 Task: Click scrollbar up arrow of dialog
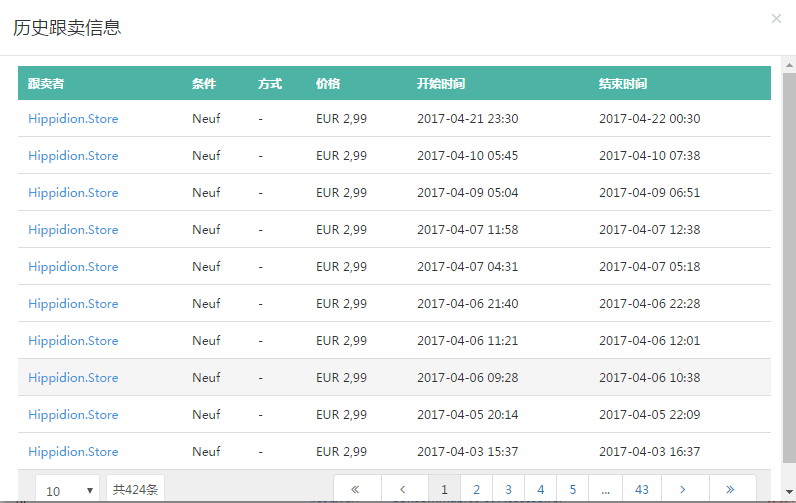pos(789,65)
